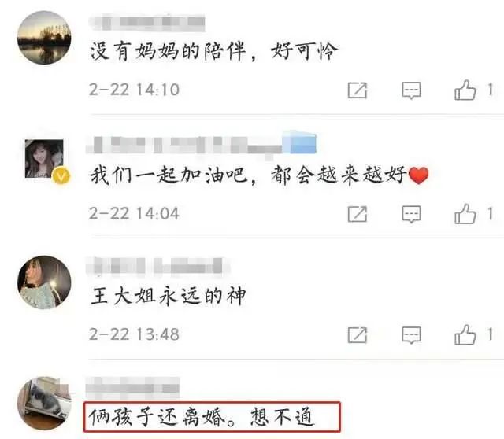Select the comment 没有妈妈的陪伴，好可怜
Viewport: 504px width, 439px height.
tap(213, 51)
